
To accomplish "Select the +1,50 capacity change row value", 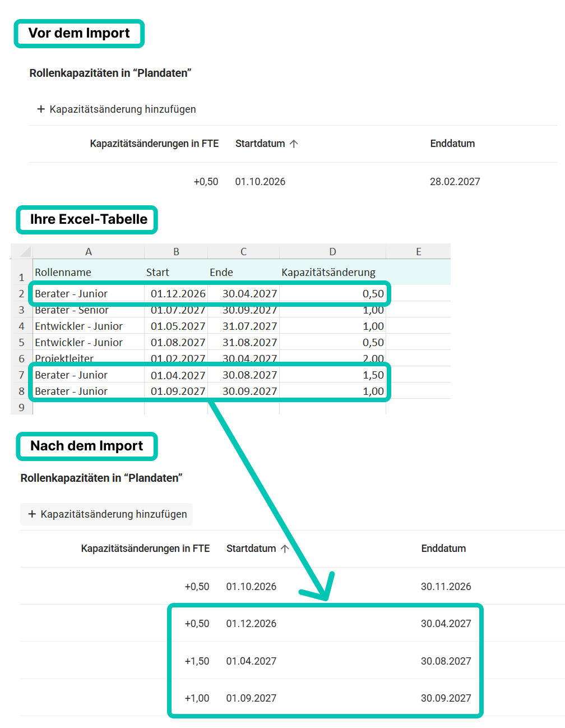I will pyautogui.click(x=197, y=661).
